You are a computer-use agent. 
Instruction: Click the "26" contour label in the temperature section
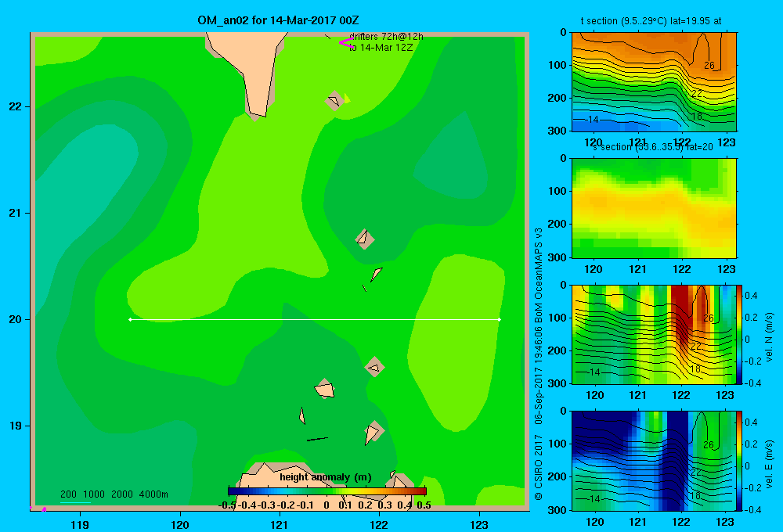coord(709,66)
